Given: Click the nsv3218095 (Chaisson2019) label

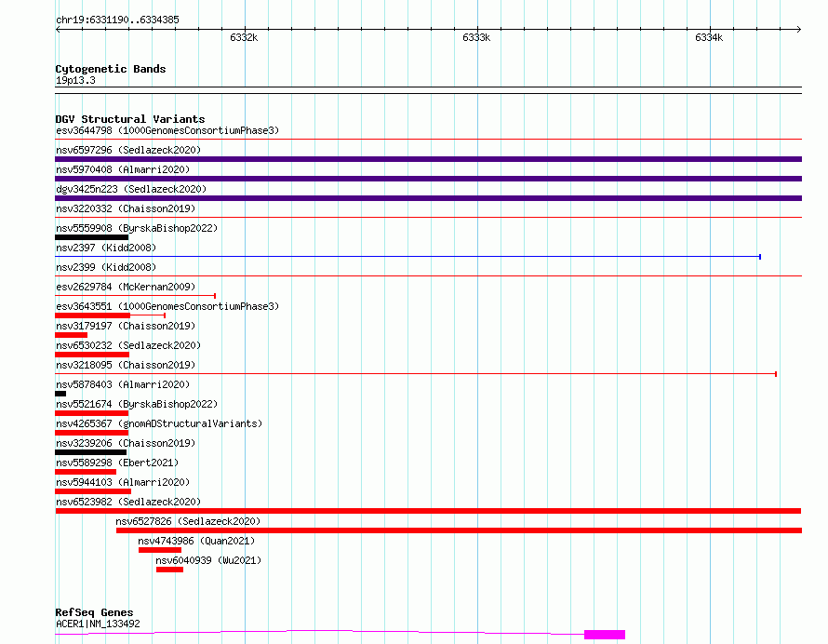Looking at the screenshot, I should coord(126,365).
